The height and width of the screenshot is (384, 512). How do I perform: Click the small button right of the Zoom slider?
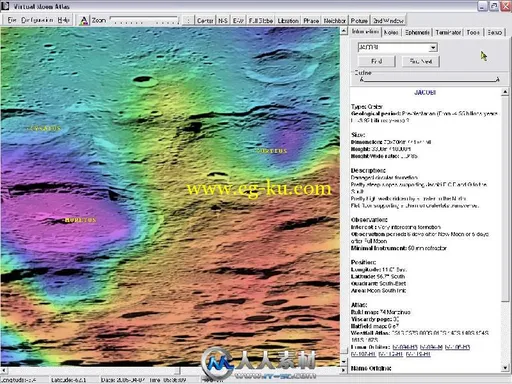(x=188, y=21)
